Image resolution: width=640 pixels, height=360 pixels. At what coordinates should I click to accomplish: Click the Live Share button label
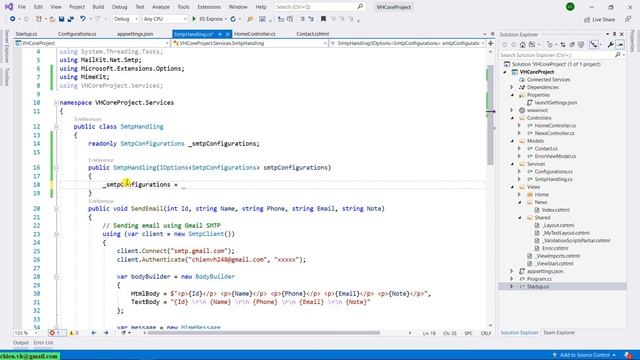(604, 20)
